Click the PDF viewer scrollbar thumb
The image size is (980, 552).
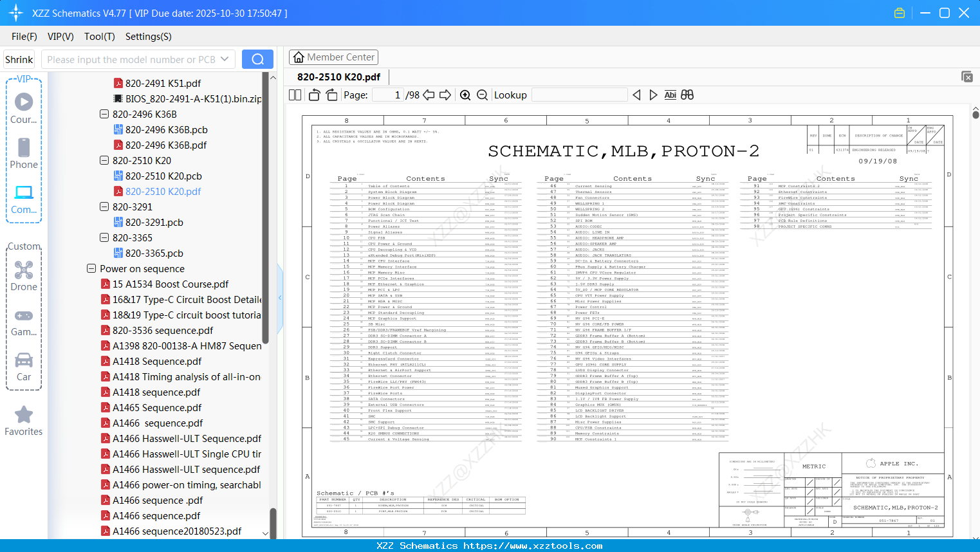click(x=975, y=115)
